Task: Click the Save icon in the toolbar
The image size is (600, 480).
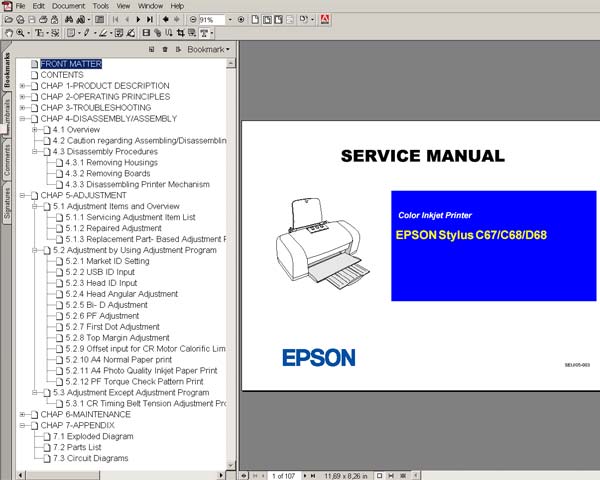Action: tap(32, 19)
